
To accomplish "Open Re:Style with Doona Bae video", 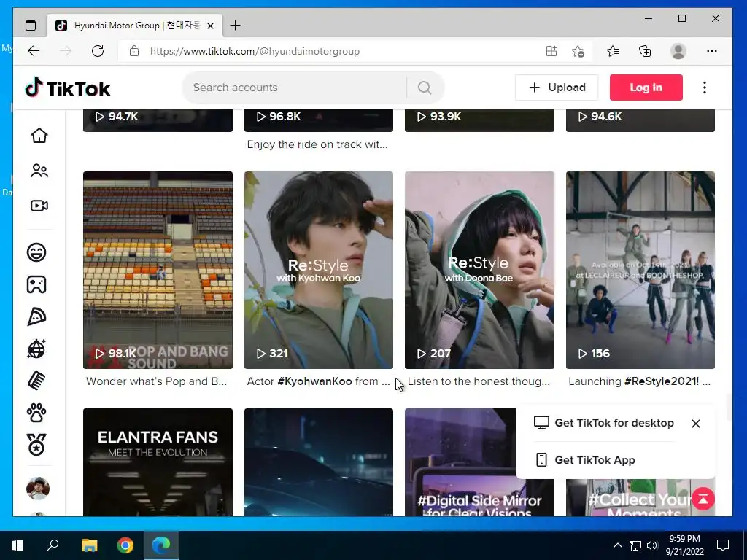I will click(x=479, y=270).
